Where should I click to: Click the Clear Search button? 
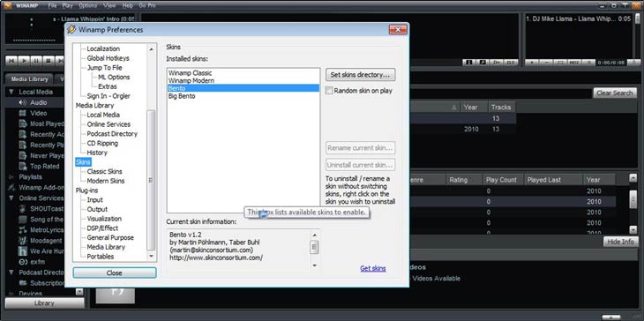coord(614,93)
